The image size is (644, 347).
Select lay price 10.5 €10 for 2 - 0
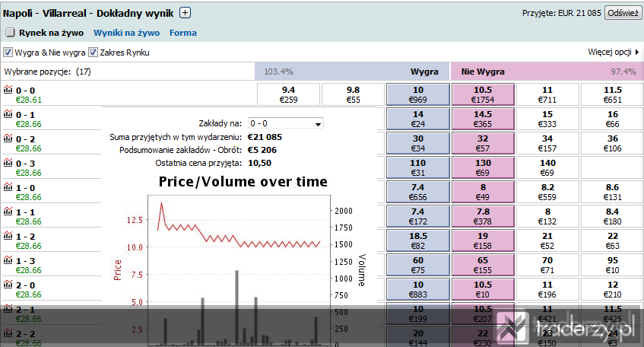pyautogui.click(x=483, y=289)
